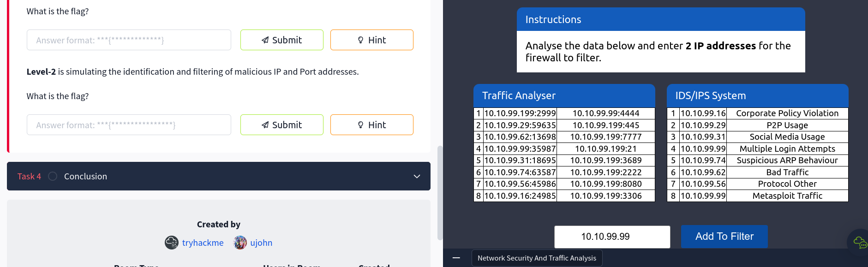Viewport: 868px width, 267px height.
Task: Click the paper plane icon on Level-2 Submit
Action: pos(265,125)
